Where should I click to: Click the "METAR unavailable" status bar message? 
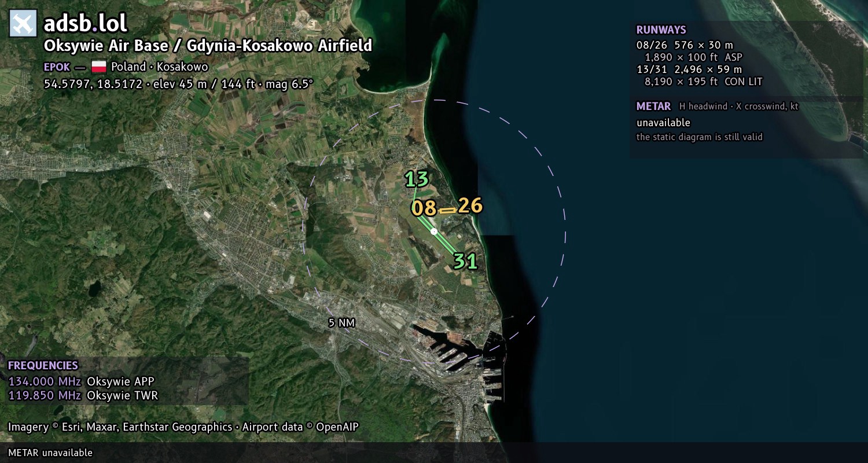click(50, 453)
